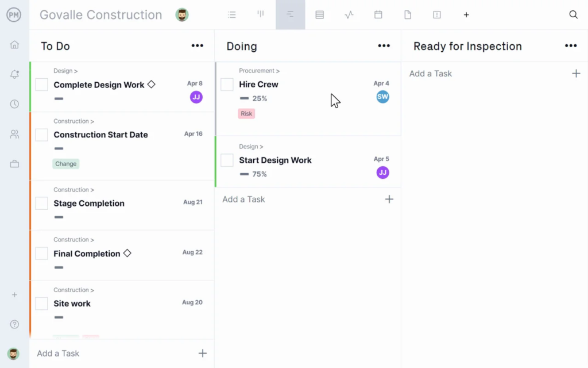The image size is (588, 368).
Task: Open the clock time tracking icon
Action: point(14,104)
